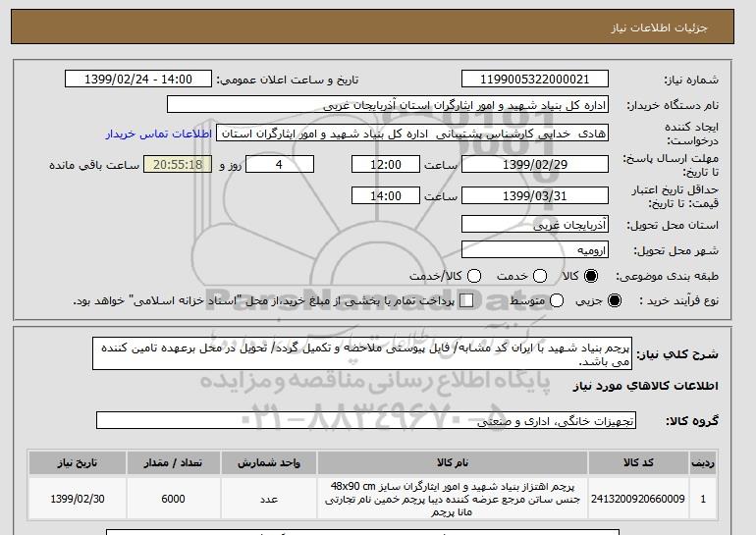The height and width of the screenshot is (535, 756).
Task: Select جزیی purchase process type
Action: [x=616, y=300]
